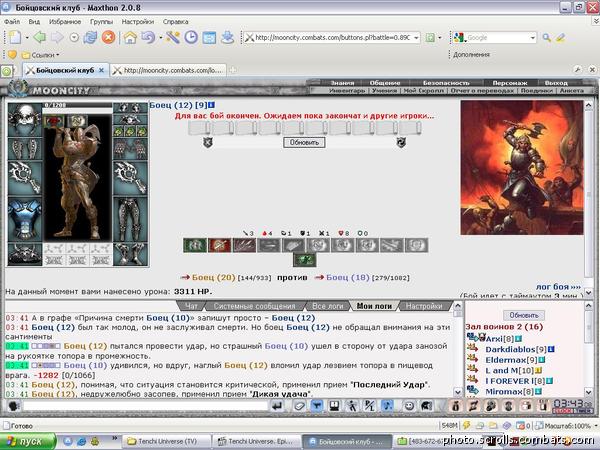Viewport: 600px width, 450px height.
Task: Open the Файл menu
Action: point(12,22)
